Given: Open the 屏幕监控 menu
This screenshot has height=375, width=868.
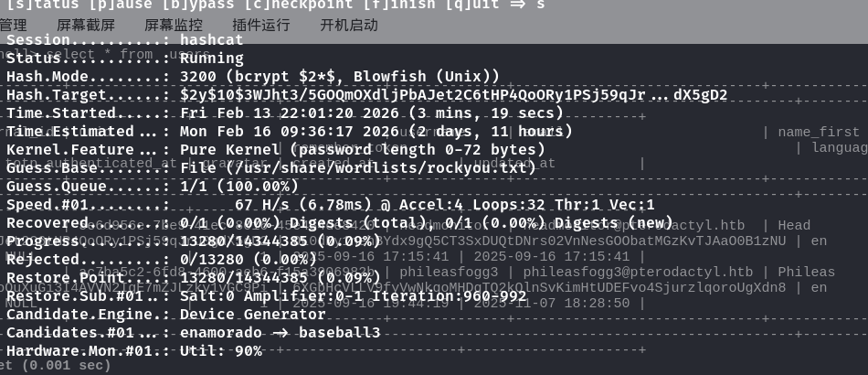Looking at the screenshot, I should click(x=174, y=26).
